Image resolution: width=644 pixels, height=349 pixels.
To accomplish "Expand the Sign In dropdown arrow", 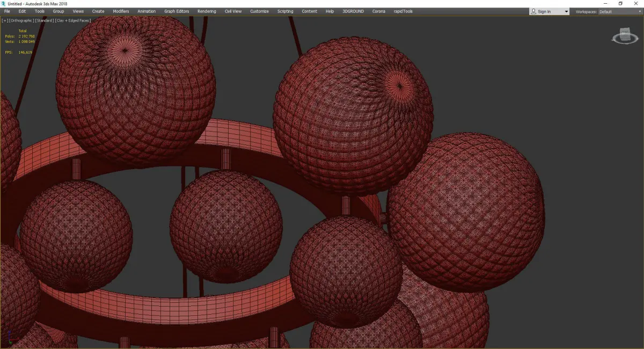I will (566, 12).
